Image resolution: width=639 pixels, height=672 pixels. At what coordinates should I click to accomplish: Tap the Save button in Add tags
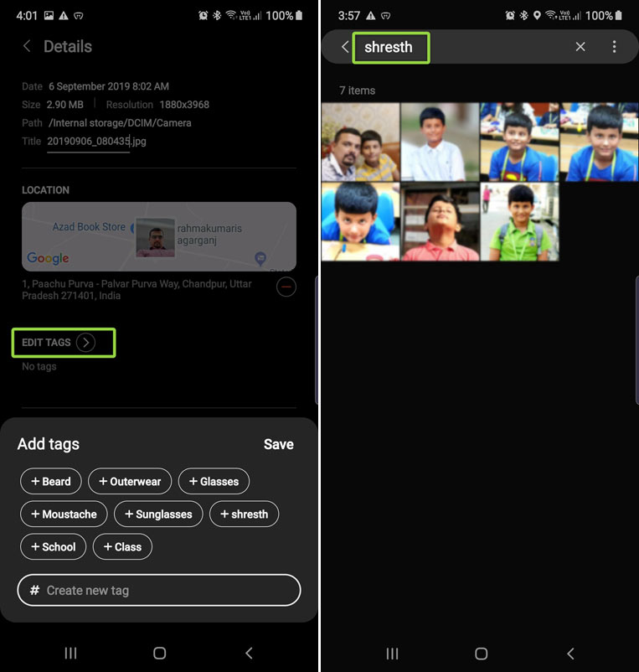click(278, 444)
